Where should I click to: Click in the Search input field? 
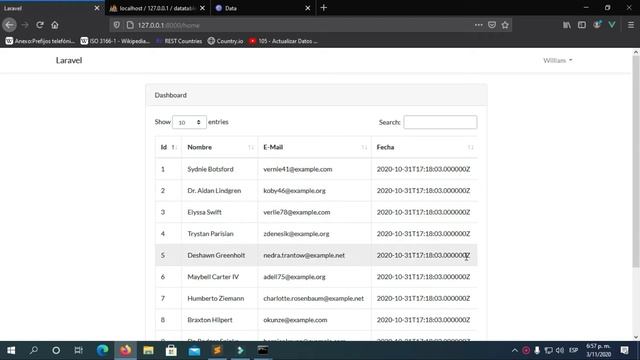[x=440, y=122]
